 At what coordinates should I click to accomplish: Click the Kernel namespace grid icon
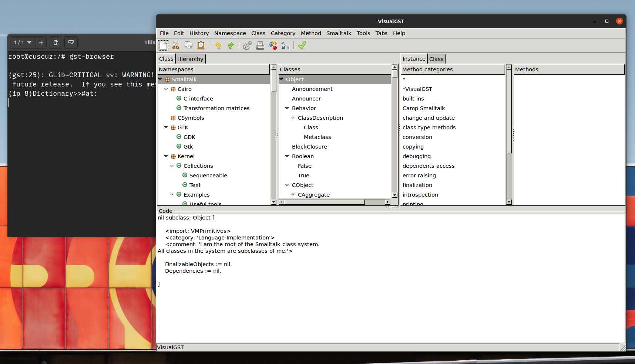tap(173, 156)
